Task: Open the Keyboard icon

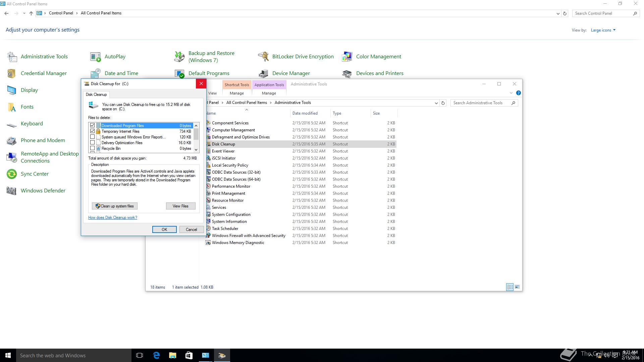Action: 12,124
